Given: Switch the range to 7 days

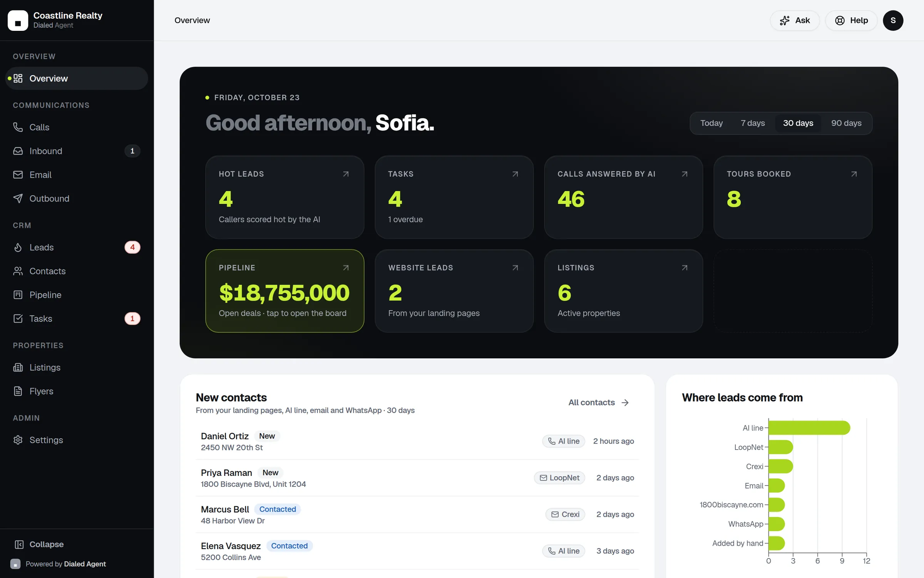Looking at the screenshot, I should pyautogui.click(x=753, y=123).
